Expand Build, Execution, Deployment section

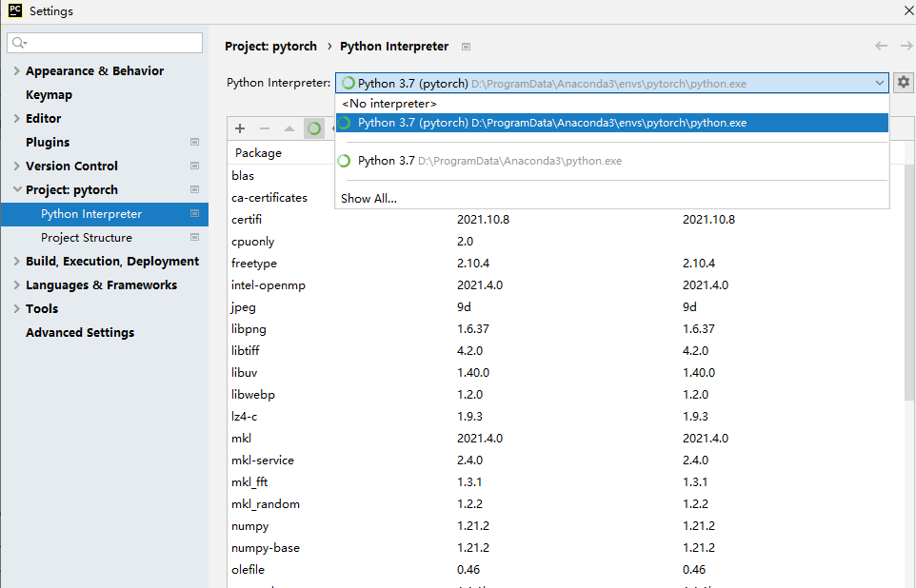coord(16,261)
